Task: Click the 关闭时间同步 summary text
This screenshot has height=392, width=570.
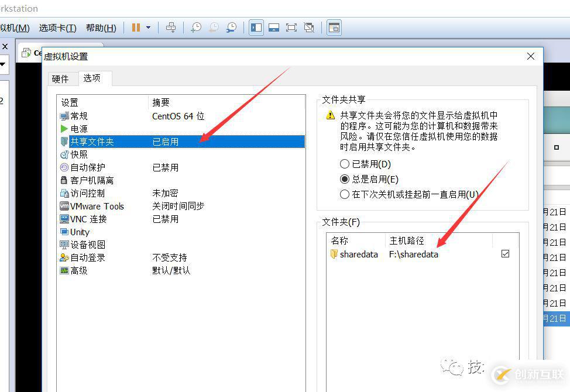Action: [x=178, y=207]
